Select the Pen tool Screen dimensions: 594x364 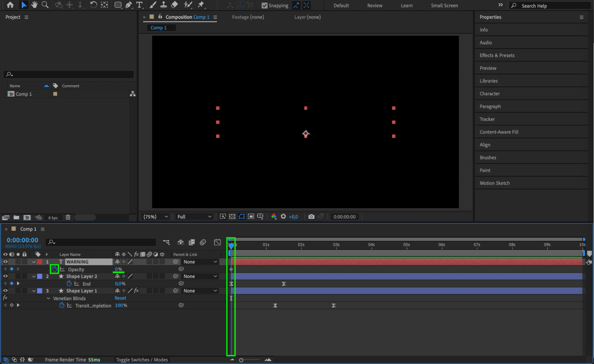click(129, 5)
